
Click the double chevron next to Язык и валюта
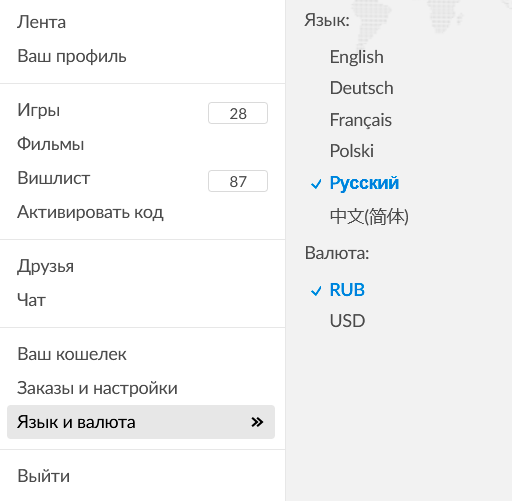coord(257,422)
